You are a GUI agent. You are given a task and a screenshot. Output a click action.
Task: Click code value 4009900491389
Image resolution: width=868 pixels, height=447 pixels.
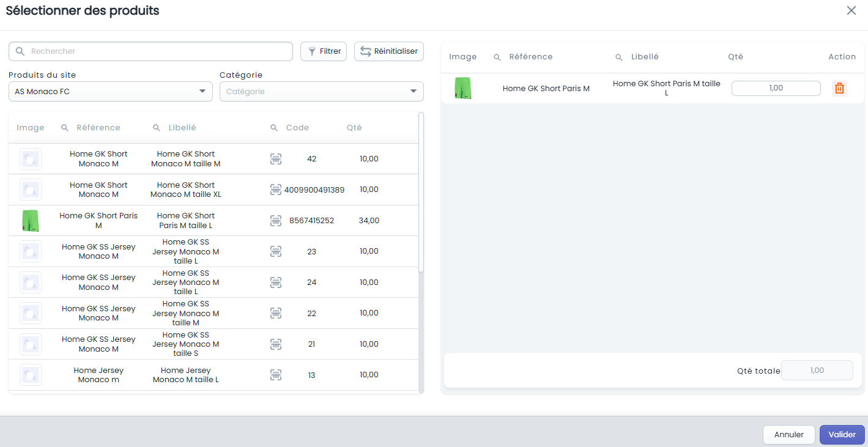[314, 190]
